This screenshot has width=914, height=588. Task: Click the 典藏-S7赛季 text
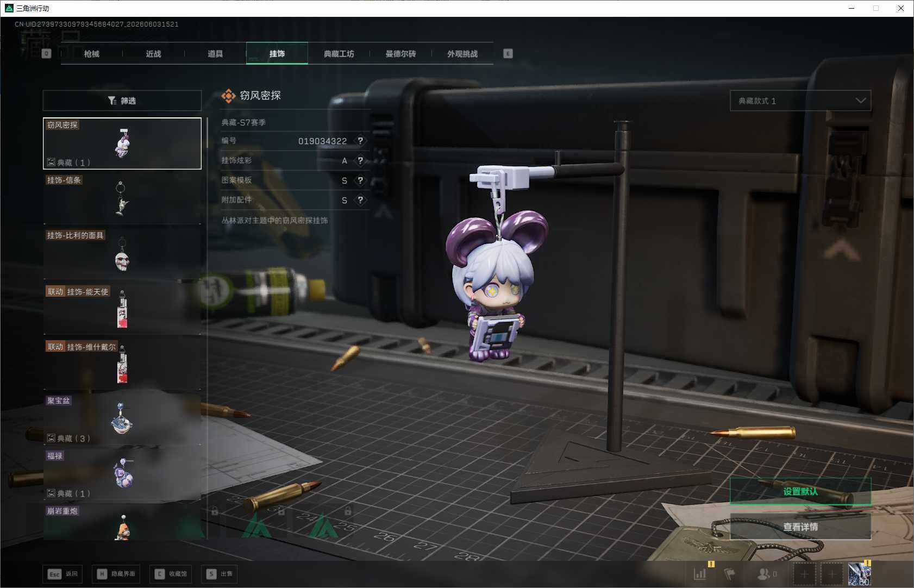coord(243,123)
